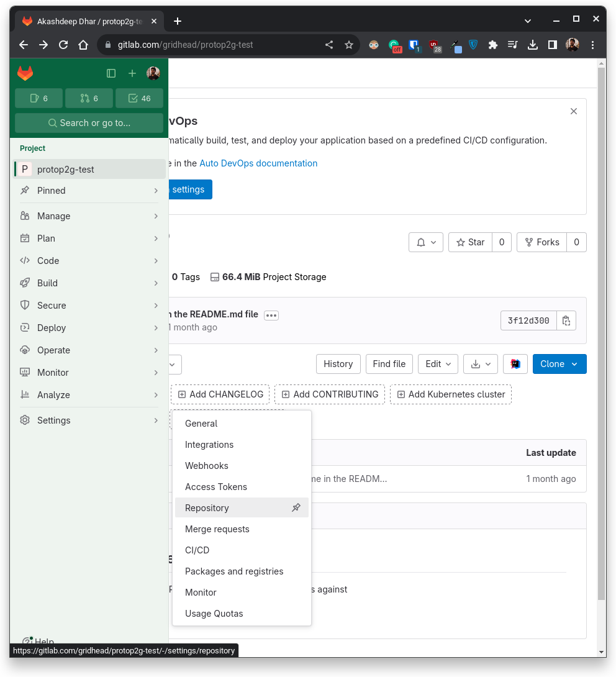616x677 pixels.
Task: Click Add Kubernetes cluster
Action: tap(451, 394)
